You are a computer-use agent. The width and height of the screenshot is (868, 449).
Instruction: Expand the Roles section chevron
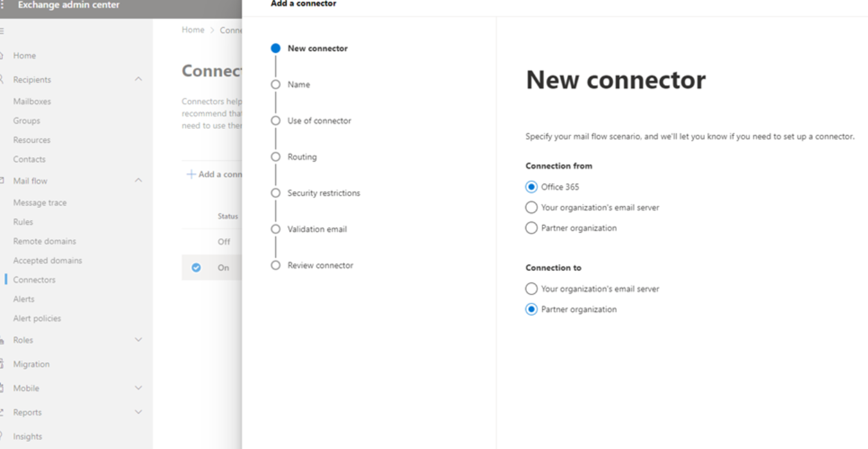click(138, 340)
